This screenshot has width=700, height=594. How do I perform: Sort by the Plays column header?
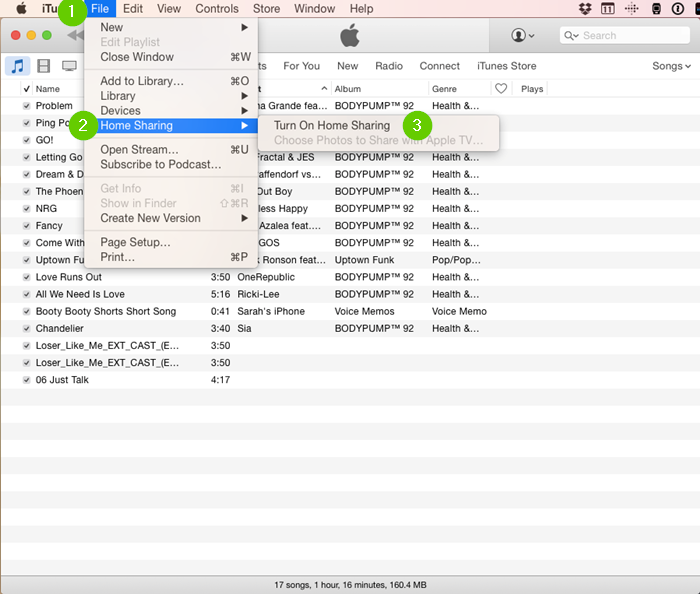click(x=532, y=89)
